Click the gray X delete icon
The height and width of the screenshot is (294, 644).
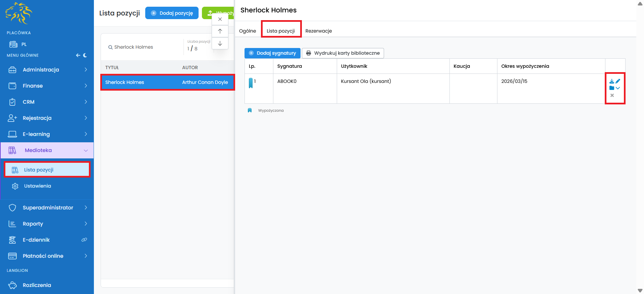(612, 95)
